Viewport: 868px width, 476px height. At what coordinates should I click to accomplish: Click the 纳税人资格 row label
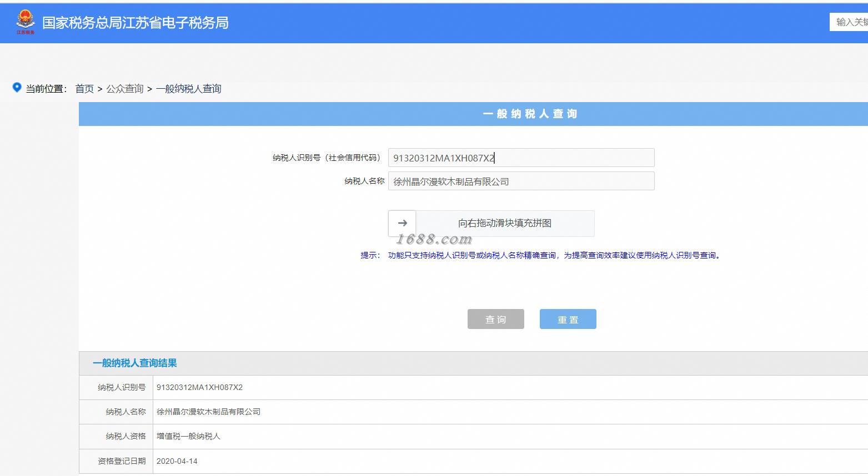(x=126, y=436)
